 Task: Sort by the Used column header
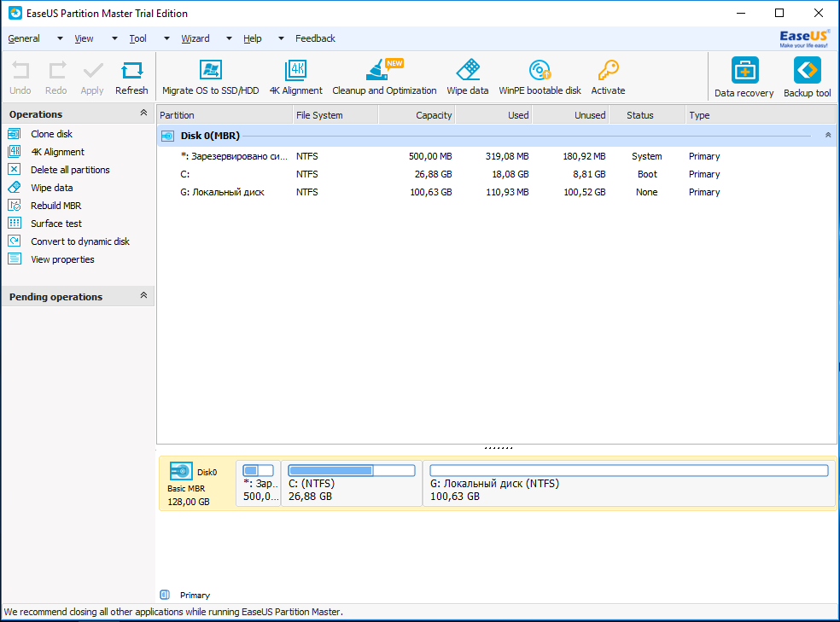tap(493, 115)
